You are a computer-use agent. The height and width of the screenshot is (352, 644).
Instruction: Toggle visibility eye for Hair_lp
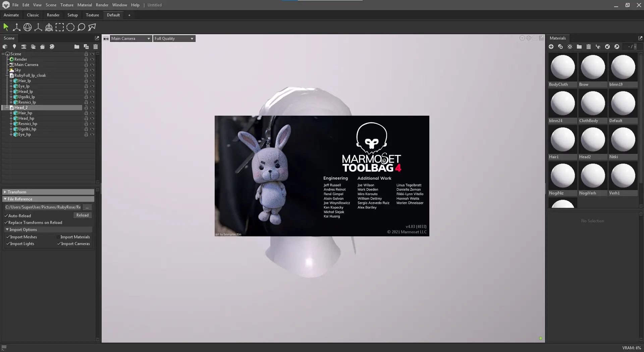click(x=92, y=81)
